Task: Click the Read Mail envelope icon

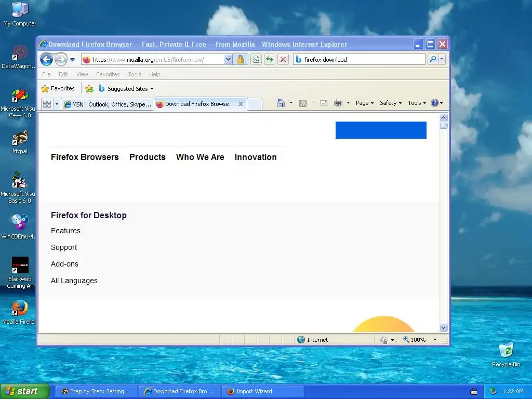Action: coord(323,103)
